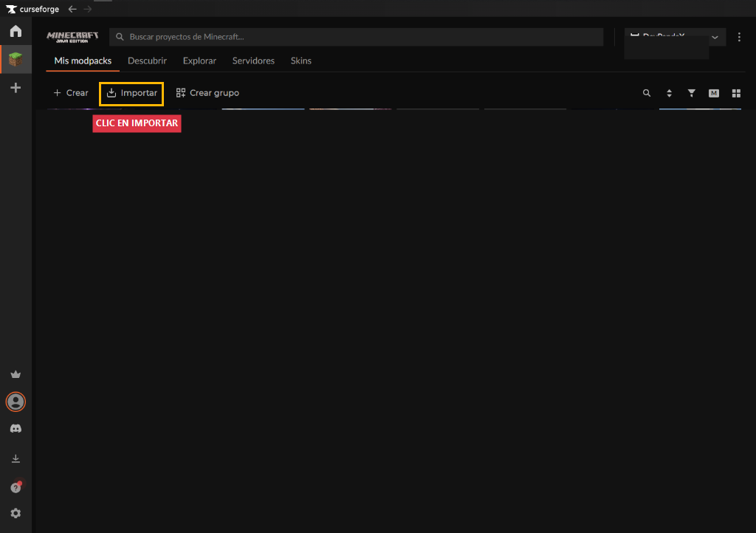
Task: Open the Discord icon in the sidebar
Action: pos(16,428)
